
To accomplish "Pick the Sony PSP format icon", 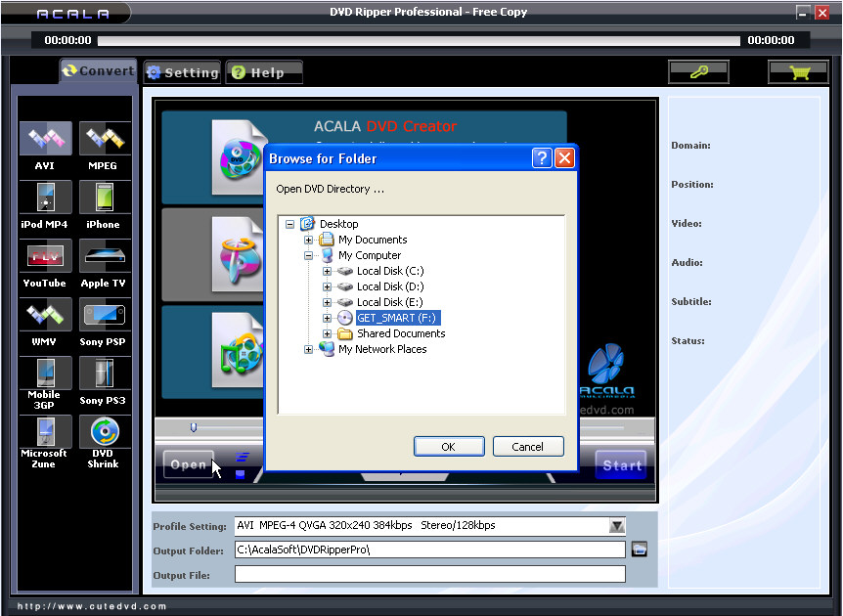I will click(x=105, y=315).
